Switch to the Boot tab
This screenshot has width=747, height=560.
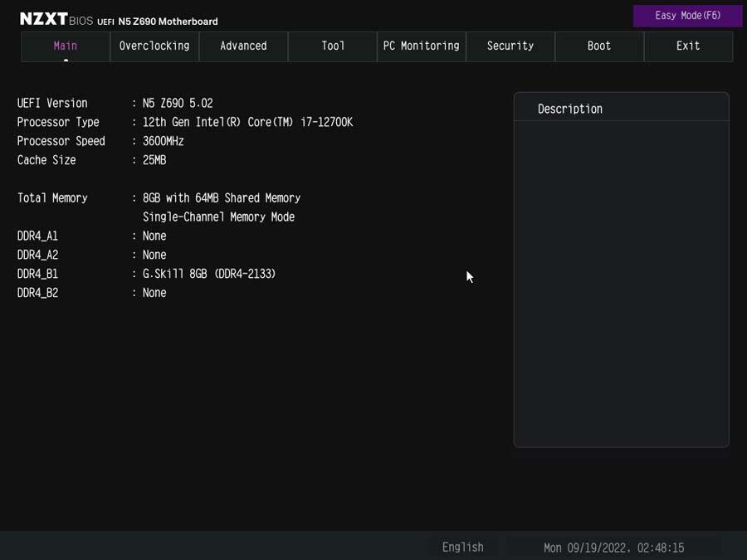click(x=599, y=46)
